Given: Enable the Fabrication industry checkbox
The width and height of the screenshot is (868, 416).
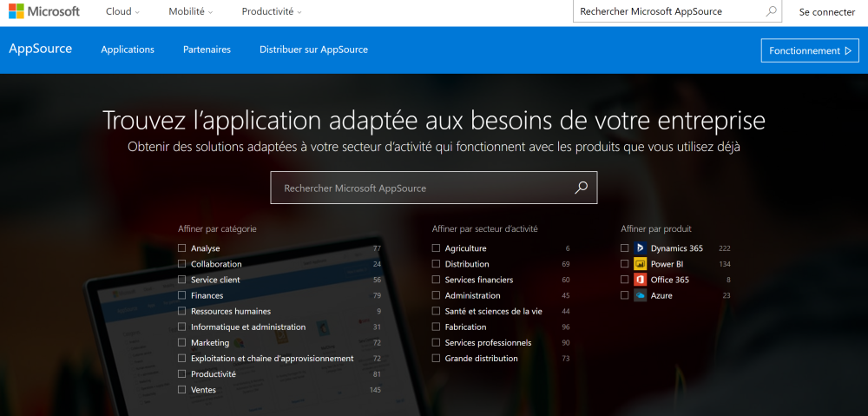Looking at the screenshot, I should (x=436, y=327).
